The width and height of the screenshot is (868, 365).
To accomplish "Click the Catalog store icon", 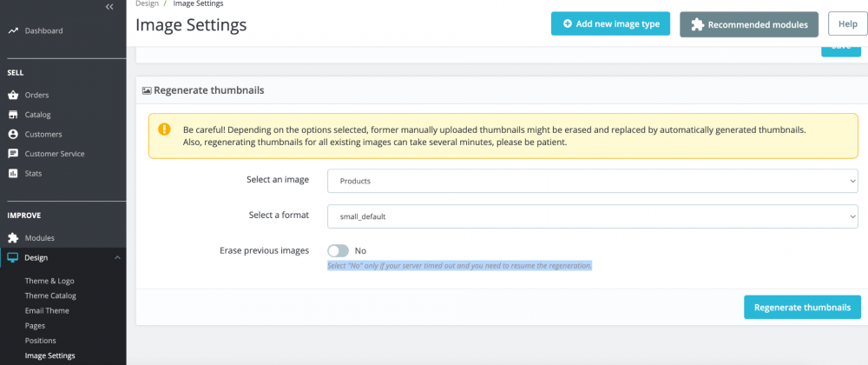I will coord(13,115).
